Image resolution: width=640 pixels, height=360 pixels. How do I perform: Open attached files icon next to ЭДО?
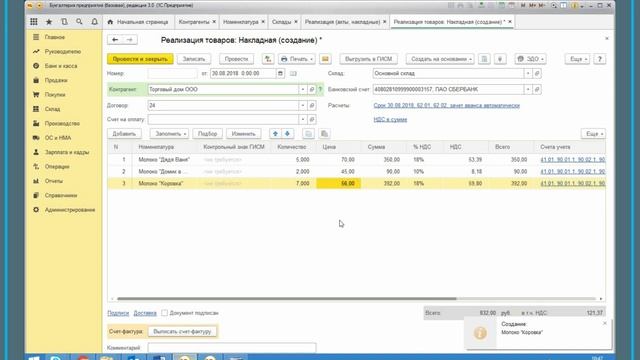coord(500,59)
